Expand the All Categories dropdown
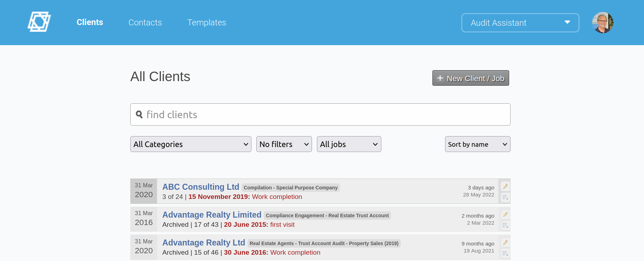The width and height of the screenshot is (644, 261). coord(191,144)
